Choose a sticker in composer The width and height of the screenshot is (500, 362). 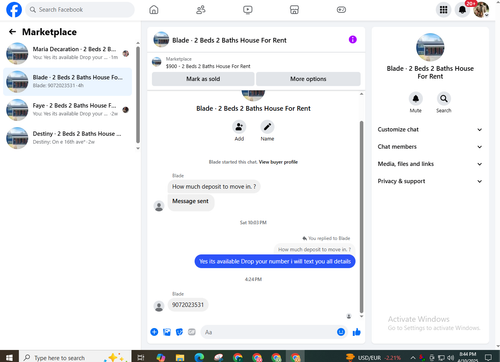(x=179, y=332)
